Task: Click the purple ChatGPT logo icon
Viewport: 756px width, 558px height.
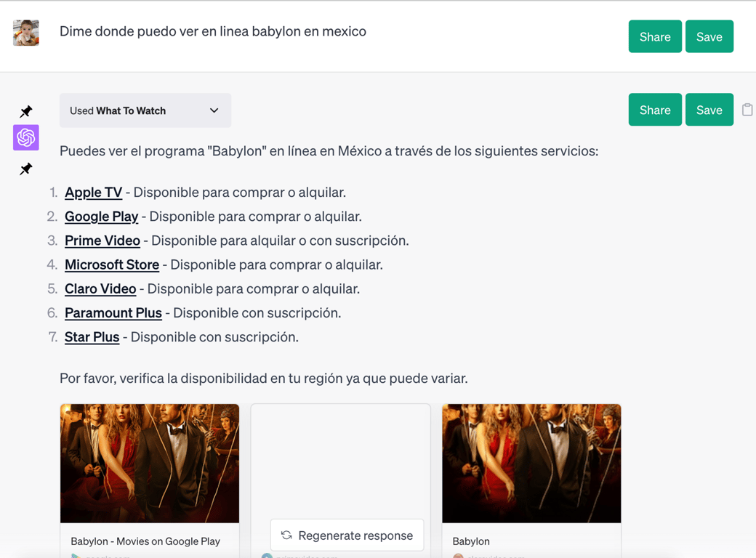Action: (26, 137)
